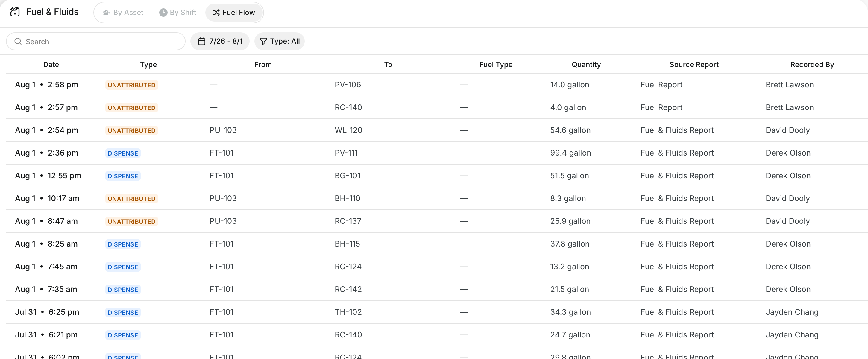Click the 13.2 gallon quantity
The height and width of the screenshot is (359, 868).
(x=570, y=267)
